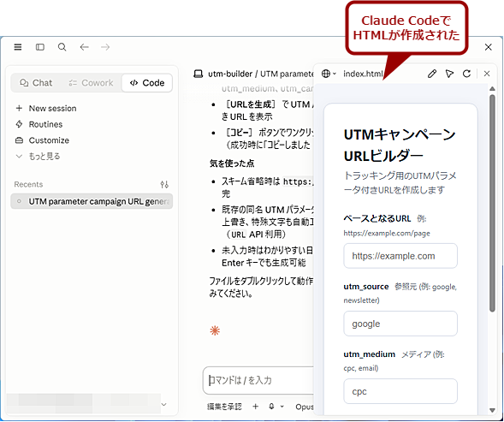
Task: Expand the もっと見る section
Action: (38, 157)
